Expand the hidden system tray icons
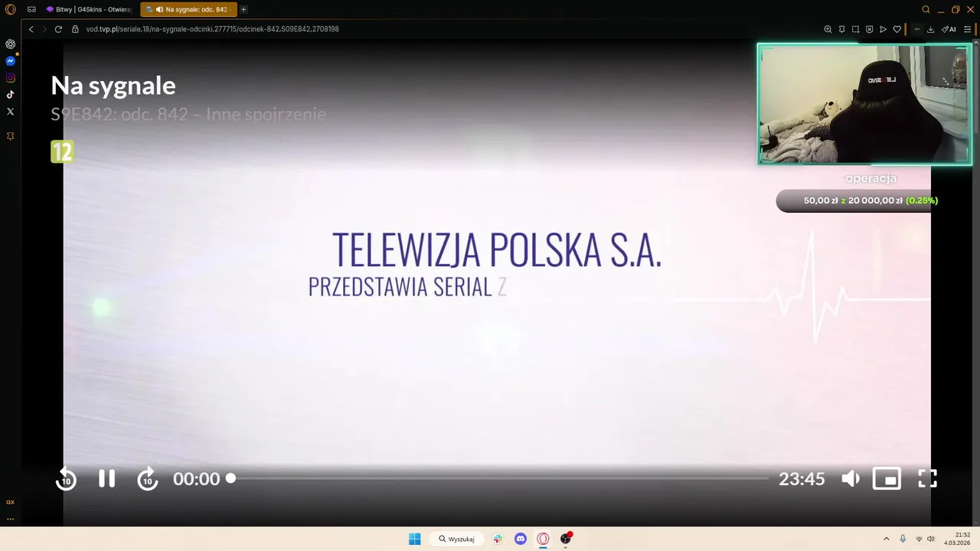This screenshot has height=551, width=980. (887, 539)
